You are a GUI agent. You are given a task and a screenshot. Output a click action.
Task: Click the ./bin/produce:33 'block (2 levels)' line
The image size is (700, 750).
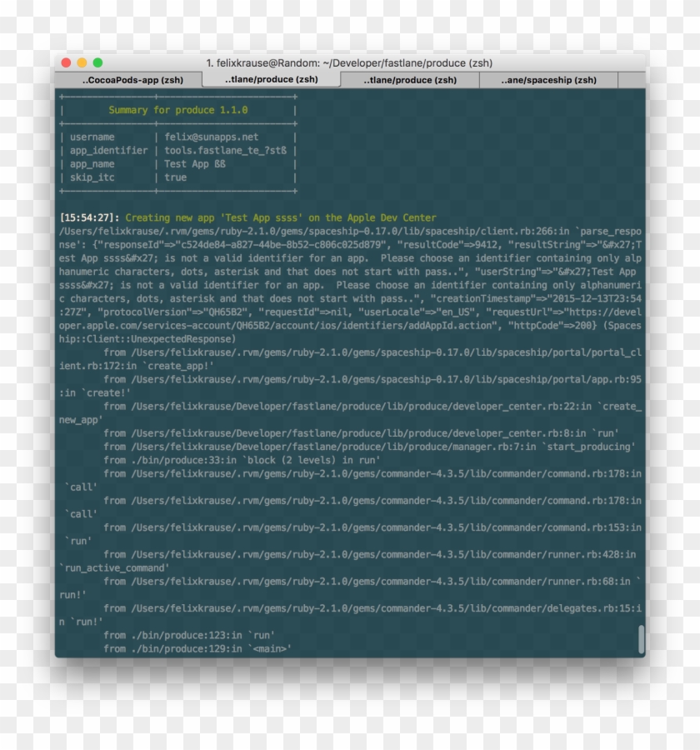click(x=242, y=460)
